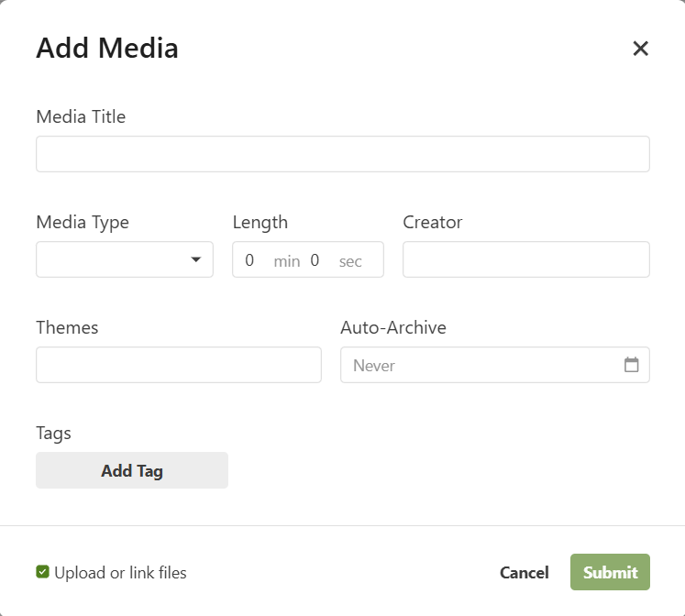Expand the Media Type dropdown arrow
This screenshot has width=685, height=616.
click(195, 259)
